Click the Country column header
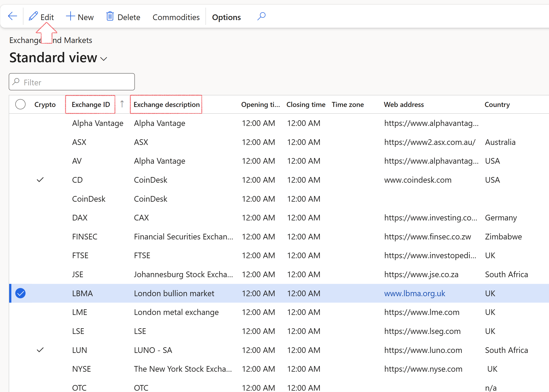Image resolution: width=549 pixels, height=392 pixels. pos(497,105)
